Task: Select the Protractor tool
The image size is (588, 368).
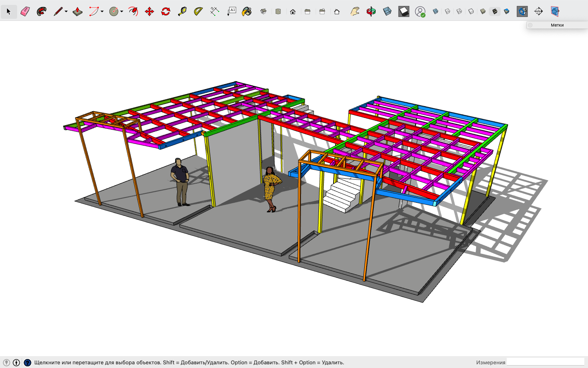Action: (x=198, y=11)
